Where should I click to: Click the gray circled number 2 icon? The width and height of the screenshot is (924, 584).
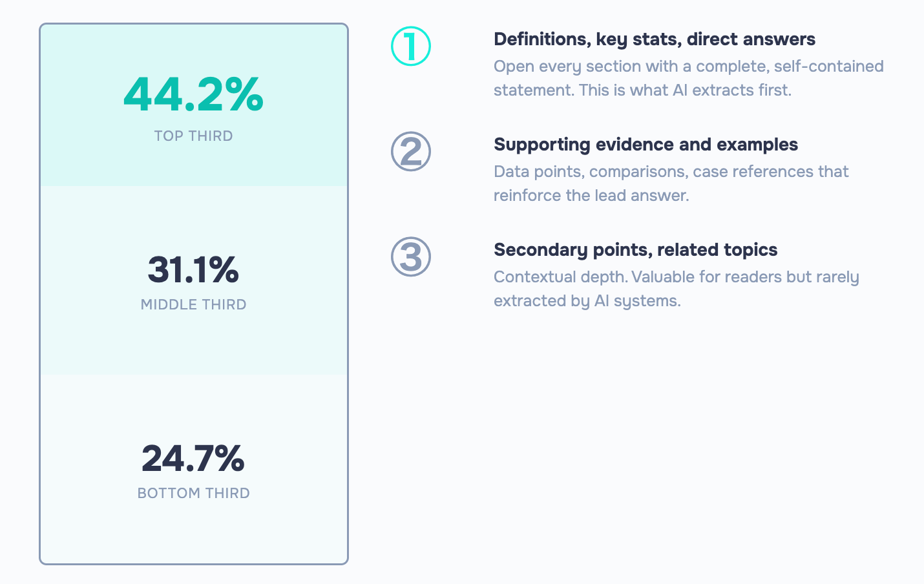pos(411,151)
